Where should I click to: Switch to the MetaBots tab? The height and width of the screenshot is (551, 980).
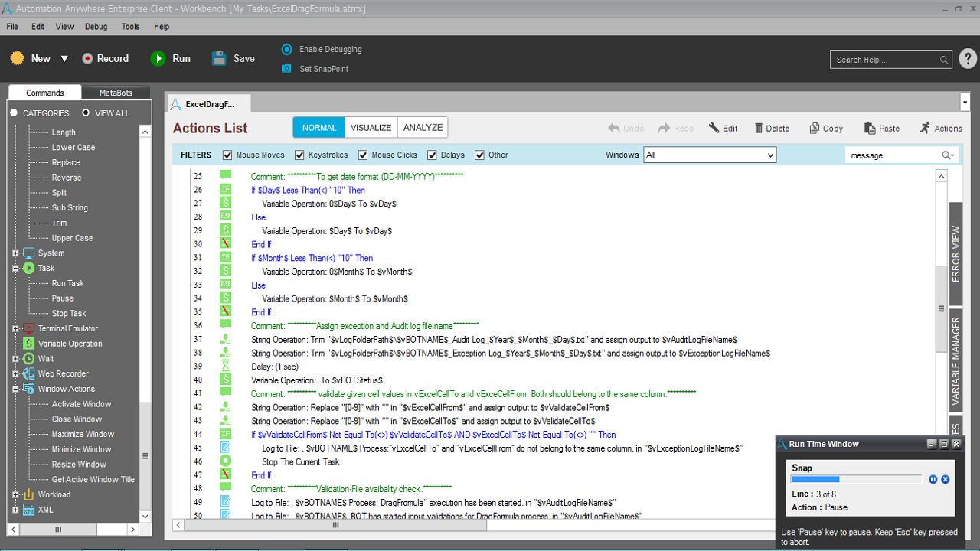tap(116, 93)
